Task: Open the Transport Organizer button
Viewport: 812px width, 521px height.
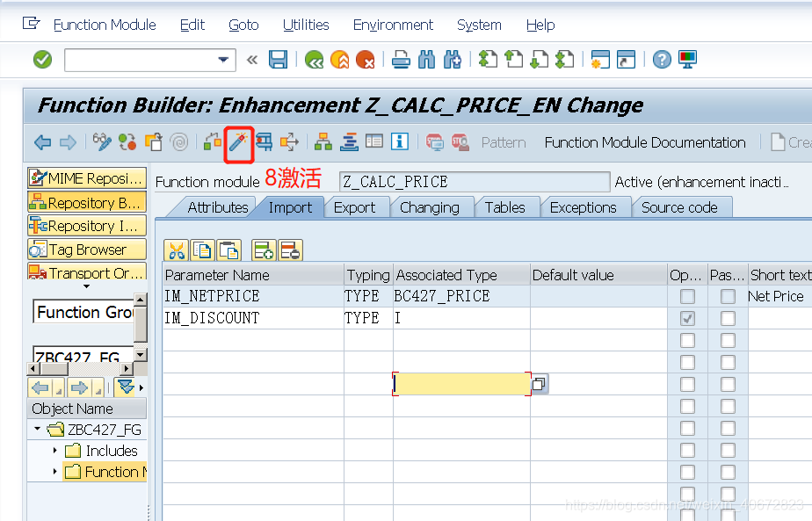Action: point(87,271)
